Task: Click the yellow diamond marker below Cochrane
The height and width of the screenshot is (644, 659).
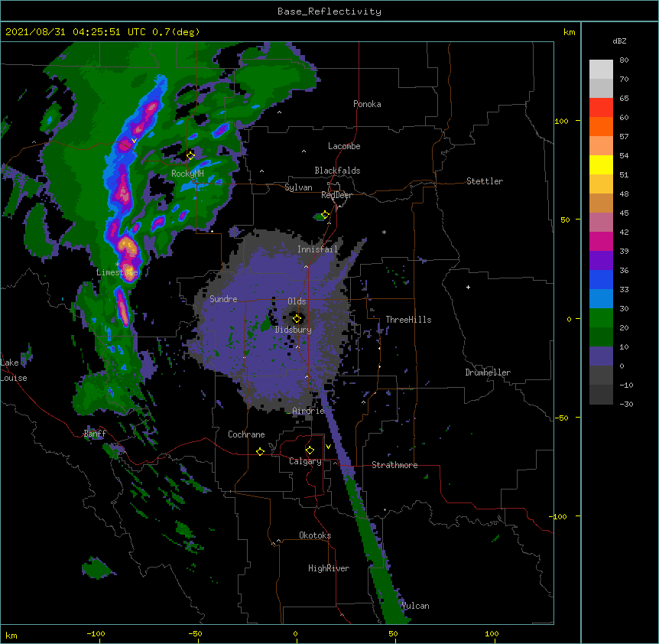Action: pyautogui.click(x=260, y=451)
